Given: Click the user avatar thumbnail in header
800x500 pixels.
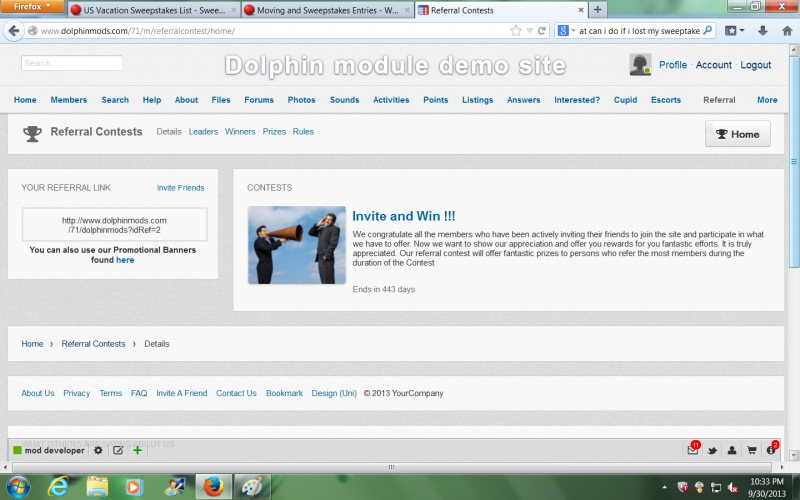Looking at the screenshot, I should (x=640, y=65).
